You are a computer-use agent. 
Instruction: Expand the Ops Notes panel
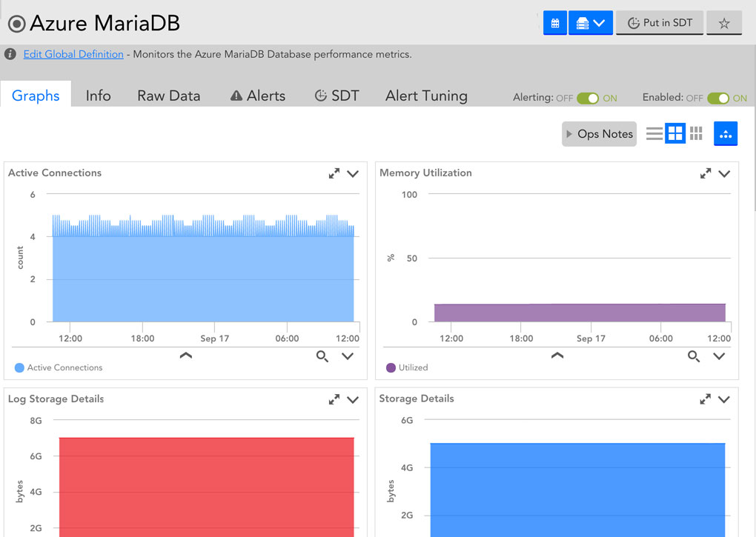coord(600,134)
